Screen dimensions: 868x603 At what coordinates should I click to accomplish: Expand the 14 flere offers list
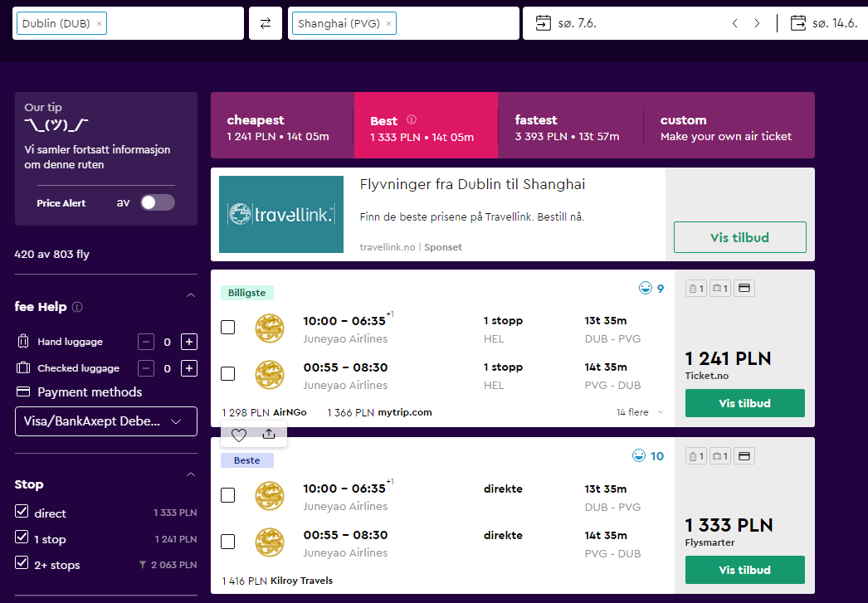pyautogui.click(x=639, y=412)
